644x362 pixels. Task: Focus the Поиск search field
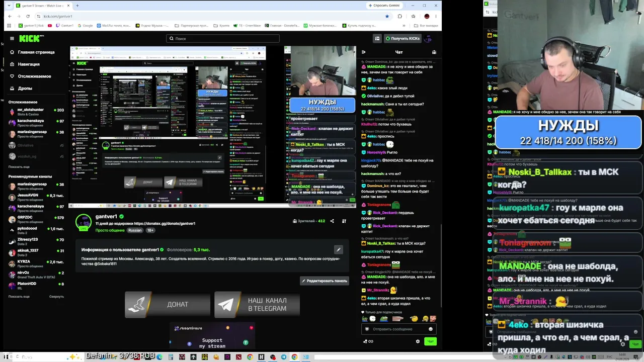coord(223,38)
